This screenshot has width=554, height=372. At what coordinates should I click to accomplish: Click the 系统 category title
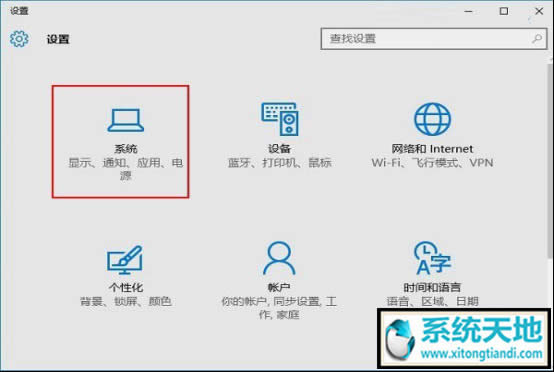pyautogui.click(x=126, y=149)
